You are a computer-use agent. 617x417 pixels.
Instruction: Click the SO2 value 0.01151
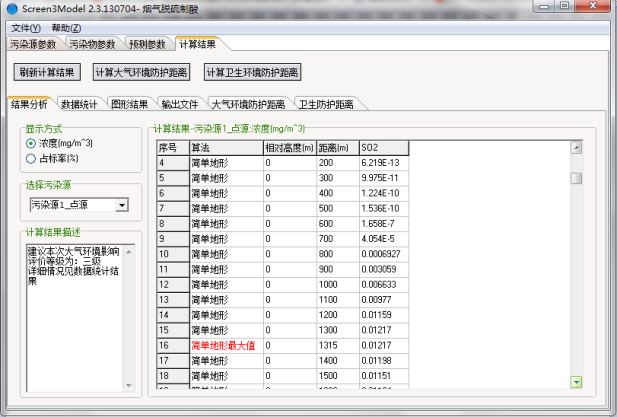[384, 376]
